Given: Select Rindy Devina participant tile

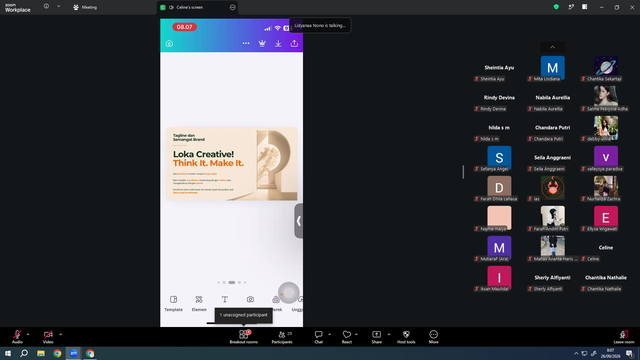Looking at the screenshot, I should click(499, 98).
